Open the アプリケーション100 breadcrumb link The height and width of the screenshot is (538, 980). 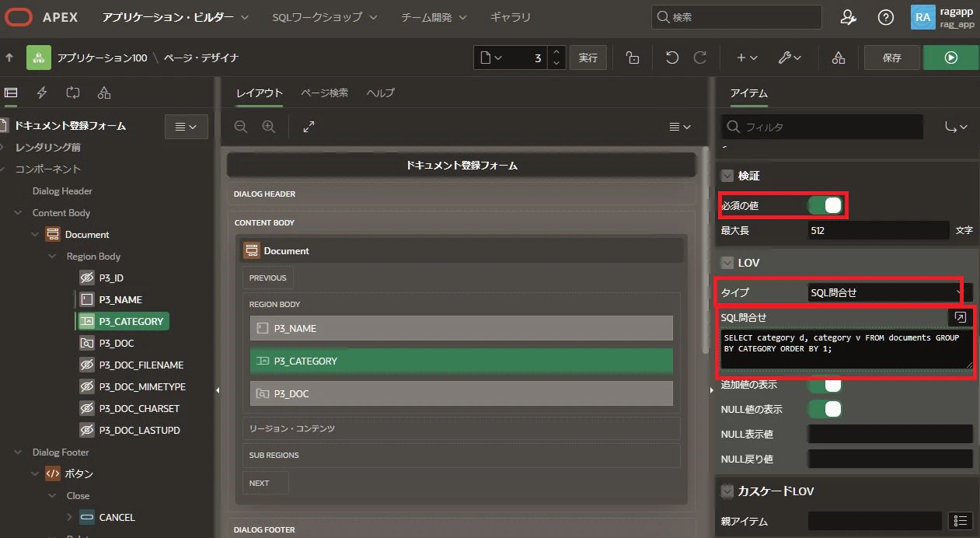point(102,58)
